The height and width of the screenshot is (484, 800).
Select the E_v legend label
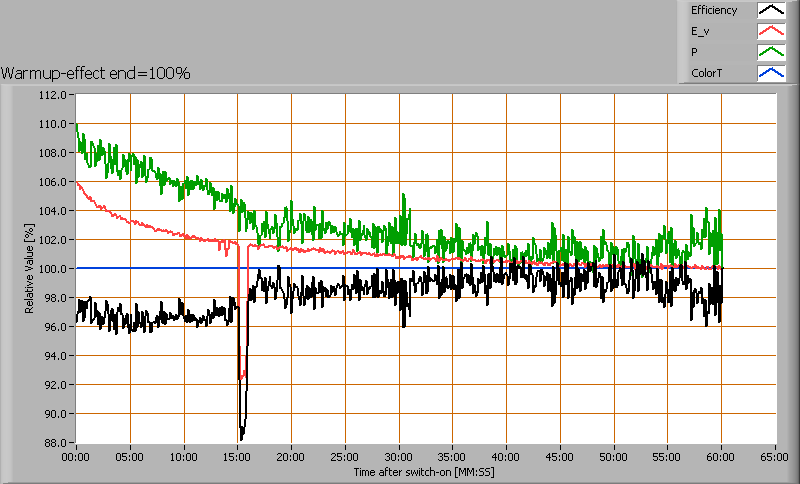pyautogui.click(x=700, y=32)
